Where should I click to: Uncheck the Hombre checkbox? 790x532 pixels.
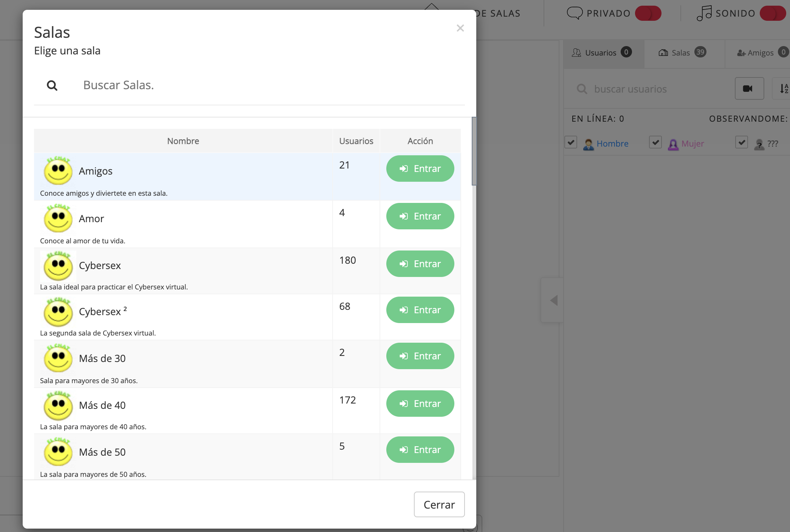pyautogui.click(x=571, y=142)
